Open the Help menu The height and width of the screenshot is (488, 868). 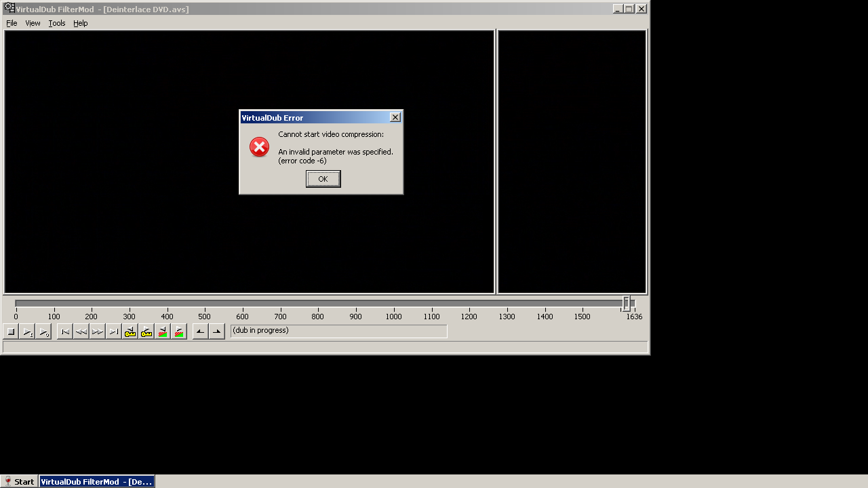81,23
